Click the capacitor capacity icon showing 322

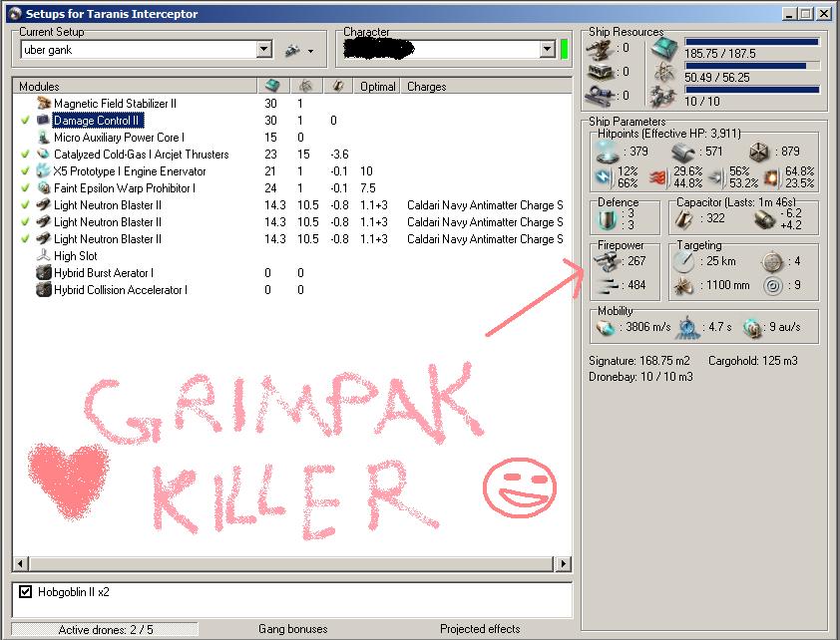coord(683,218)
